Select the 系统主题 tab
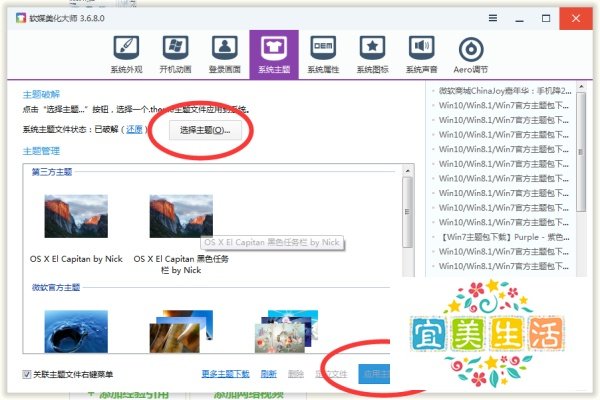Image resolution: width=600 pixels, height=400 pixels. point(274,54)
